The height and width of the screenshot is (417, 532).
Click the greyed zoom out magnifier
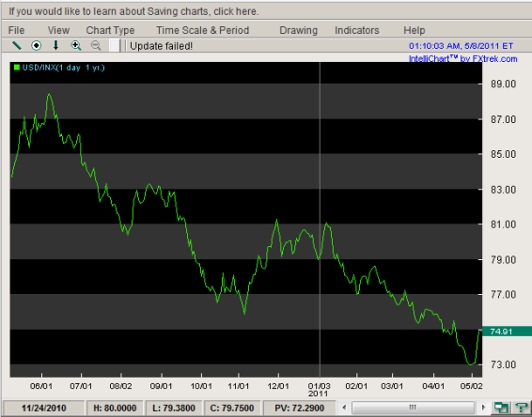[x=96, y=45]
